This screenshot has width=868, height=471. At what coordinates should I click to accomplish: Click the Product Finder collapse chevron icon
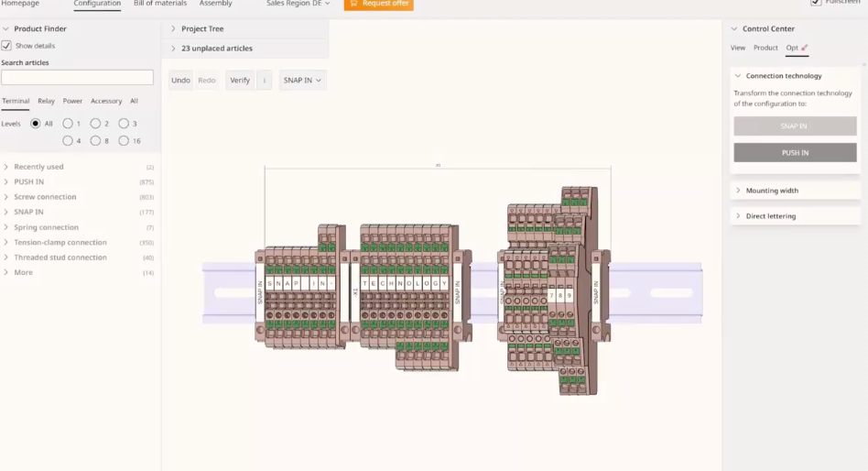5,28
